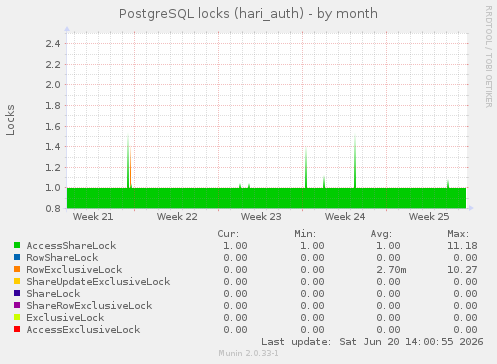This screenshot has height=364, width=497.
Task: Click the 1.0 y-axis tick label
Action: pyautogui.click(x=53, y=188)
